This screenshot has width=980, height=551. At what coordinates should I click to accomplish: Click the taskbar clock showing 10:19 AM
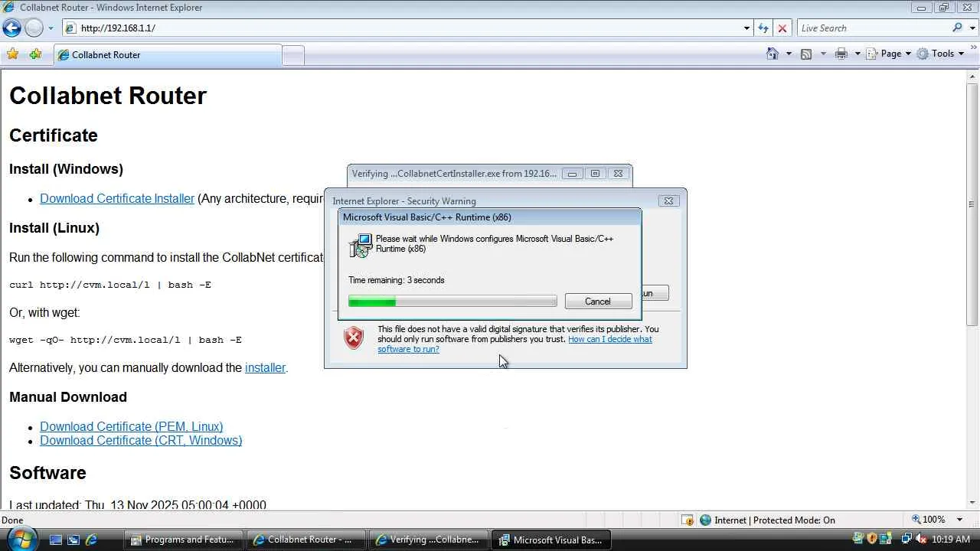point(951,540)
